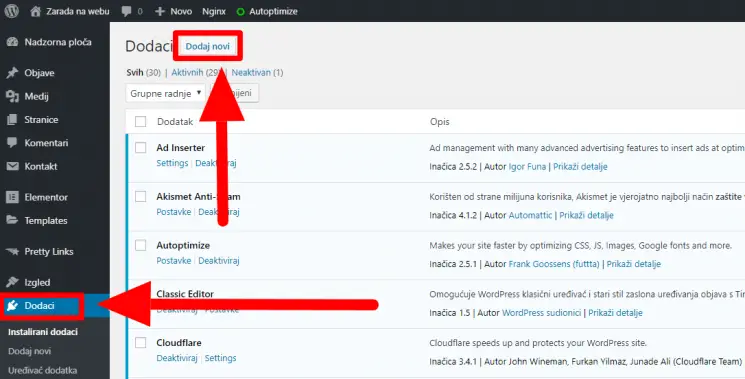Screen dimensions: 745x379
Task: Filter plugins by Neaktivan tab
Action: tap(251, 72)
